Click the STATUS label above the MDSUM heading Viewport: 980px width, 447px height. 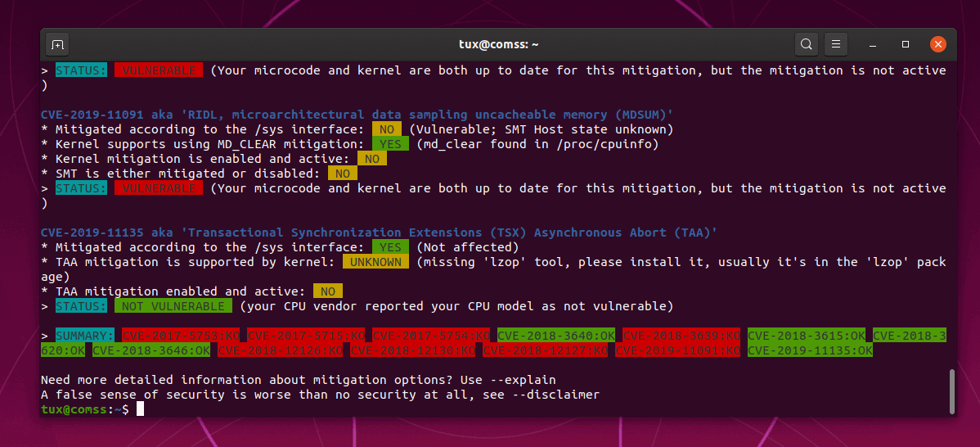coord(81,70)
